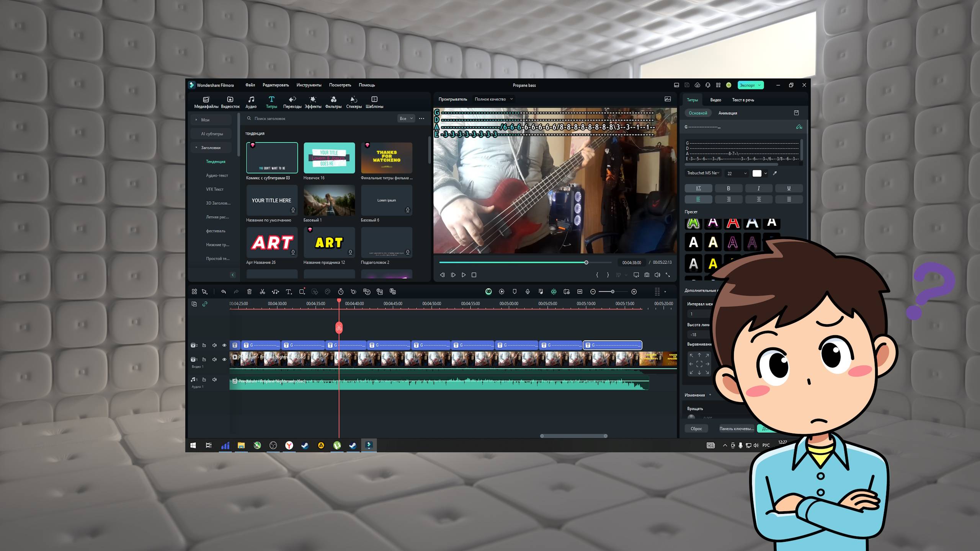Click the white text color swatch
The height and width of the screenshot is (551, 980).
coord(757,173)
